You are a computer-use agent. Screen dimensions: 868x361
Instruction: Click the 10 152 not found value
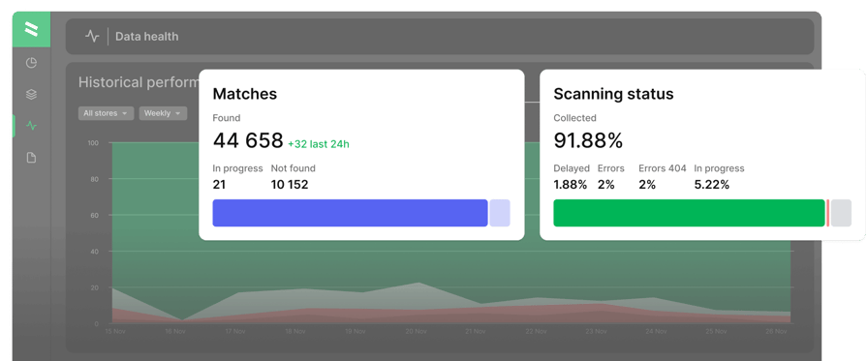point(290,185)
